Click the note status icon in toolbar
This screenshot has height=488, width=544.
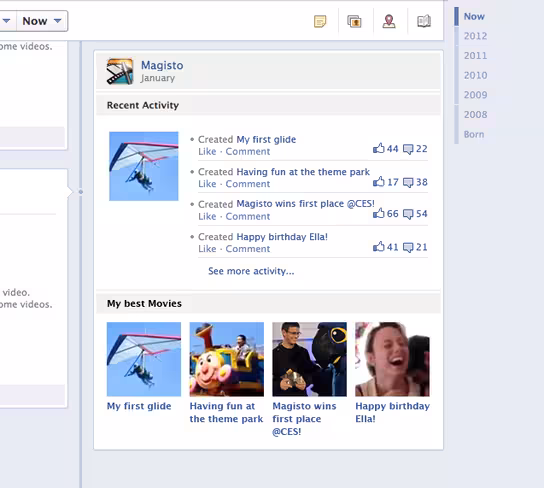pyautogui.click(x=320, y=22)
